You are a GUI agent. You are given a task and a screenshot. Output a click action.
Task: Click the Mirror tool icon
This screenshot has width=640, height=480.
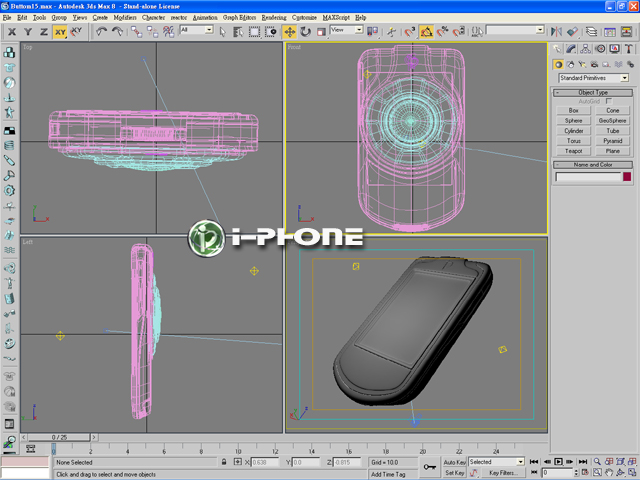[x=556, y=31]
